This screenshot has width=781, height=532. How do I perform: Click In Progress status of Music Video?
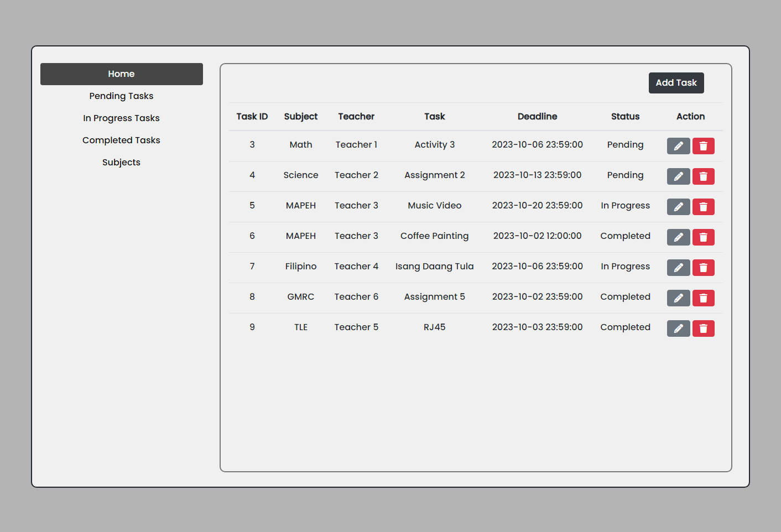[625, 206]
